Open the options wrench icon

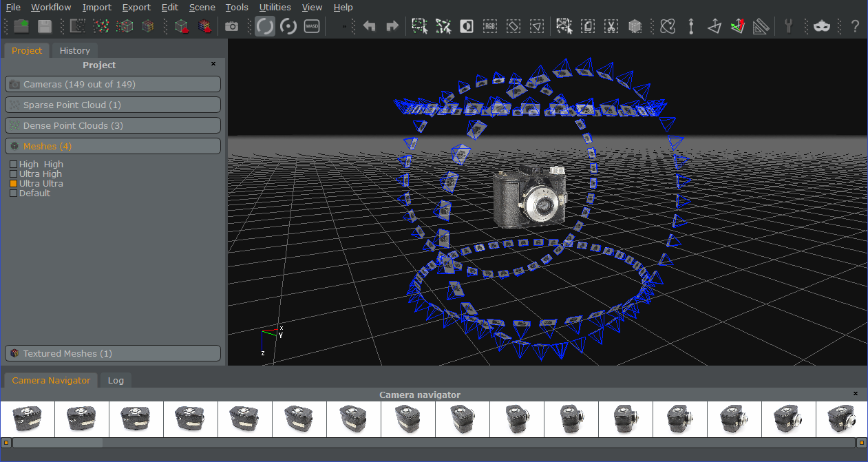point(789,26)
